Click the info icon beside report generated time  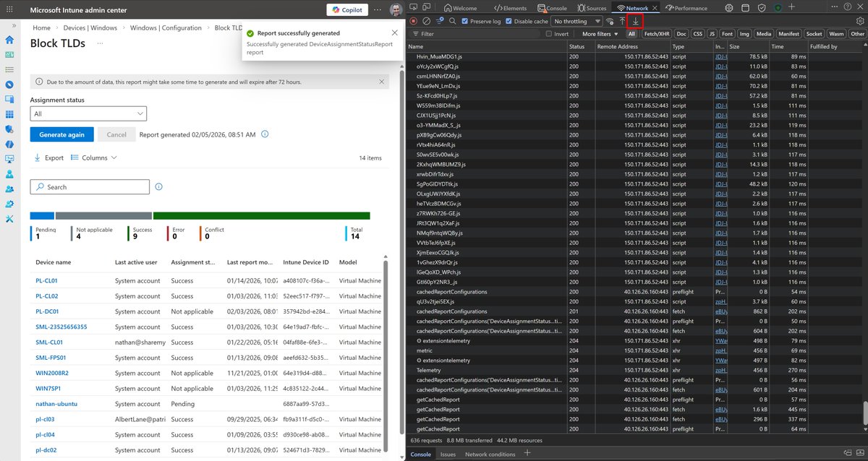click(265, 134)
